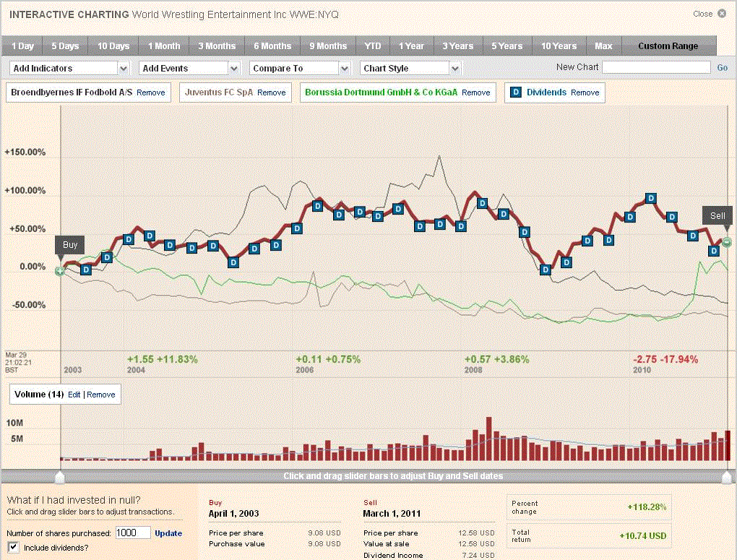This screenshot has width=737, height=560.
Task: Remove Juventus FC SpA comparison
Action: click(271, 92)
